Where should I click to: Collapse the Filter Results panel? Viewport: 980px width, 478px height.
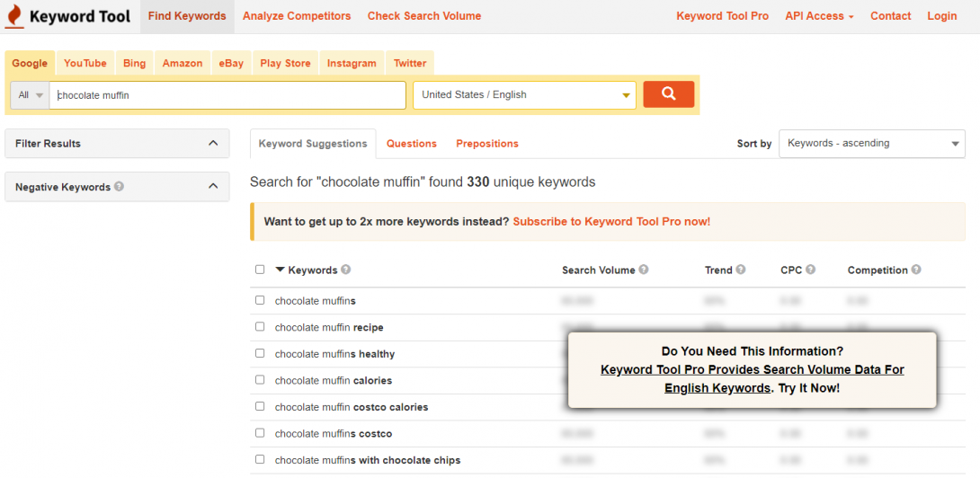coord(213,143)
